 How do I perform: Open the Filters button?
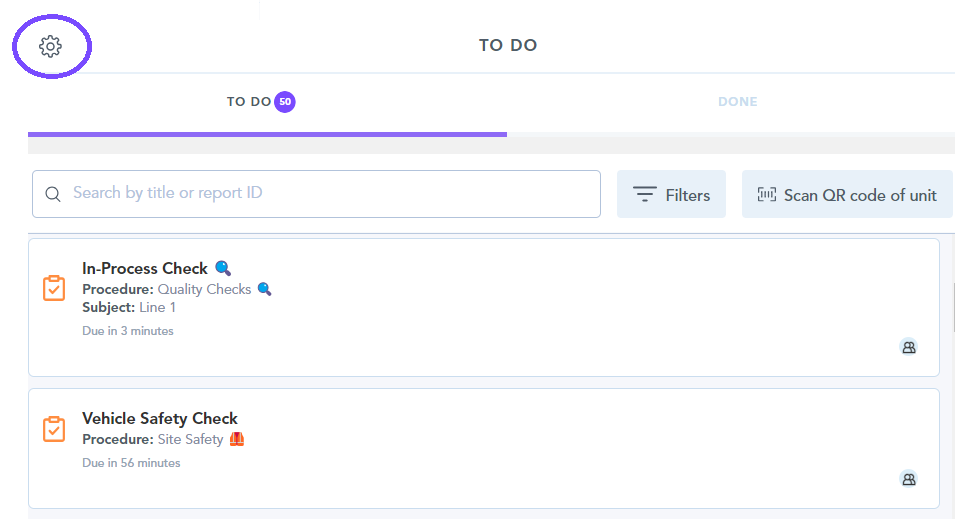tap(671, 195)
